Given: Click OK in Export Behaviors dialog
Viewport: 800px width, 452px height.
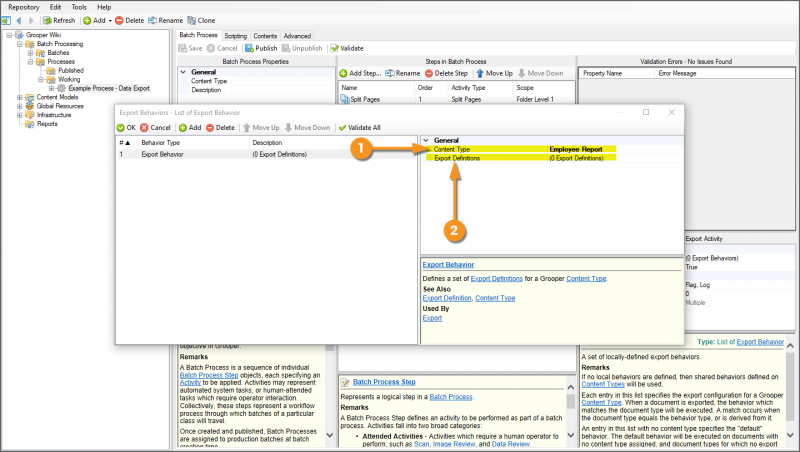Looking at the screenshot, I should (x=126, y=128).
